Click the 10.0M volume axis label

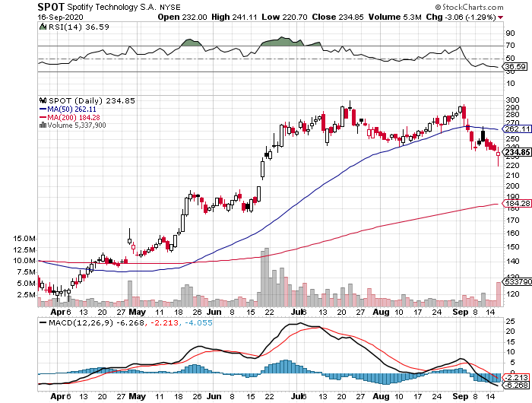(24, 261)
